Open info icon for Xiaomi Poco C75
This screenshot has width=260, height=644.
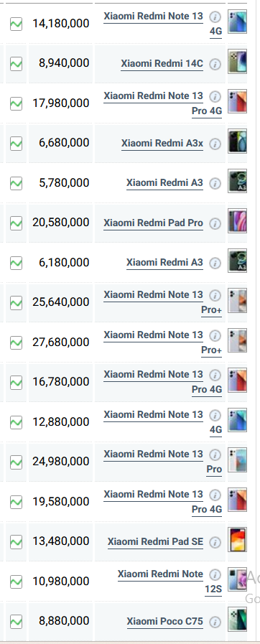point(215,622)
